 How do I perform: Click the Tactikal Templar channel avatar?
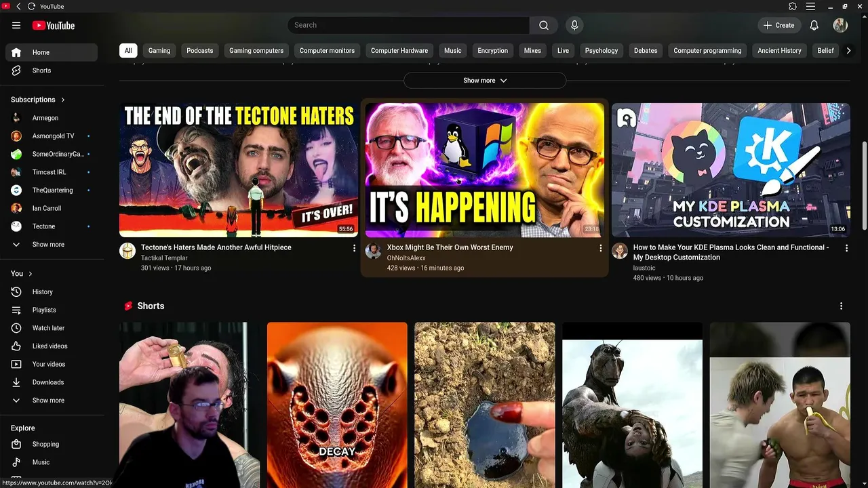[127, 251]
